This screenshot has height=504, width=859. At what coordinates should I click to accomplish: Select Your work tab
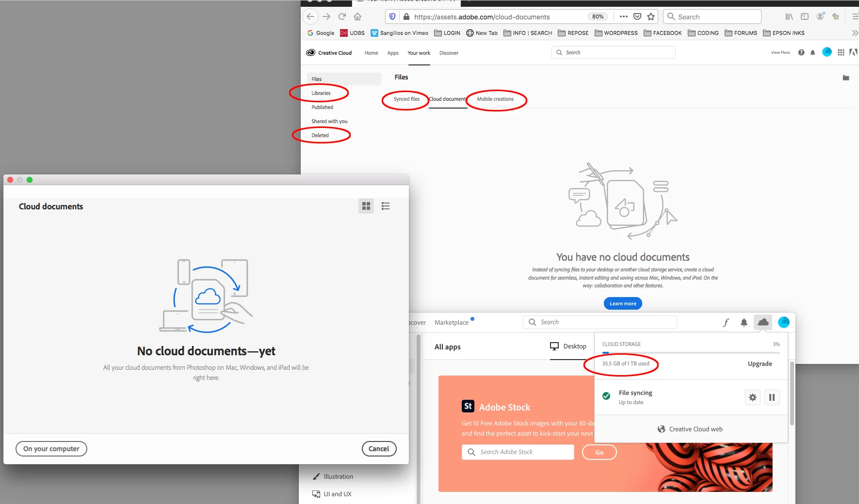click(419, 53)
